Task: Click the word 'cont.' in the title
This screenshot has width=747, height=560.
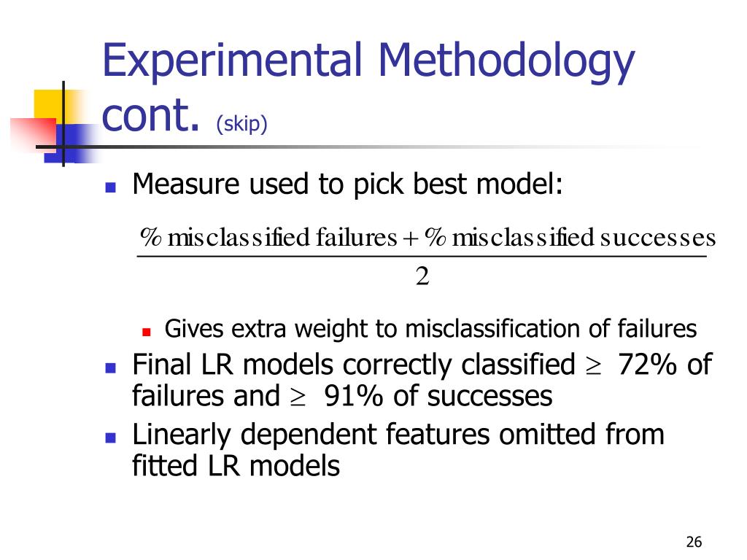Action: point(150,114)
